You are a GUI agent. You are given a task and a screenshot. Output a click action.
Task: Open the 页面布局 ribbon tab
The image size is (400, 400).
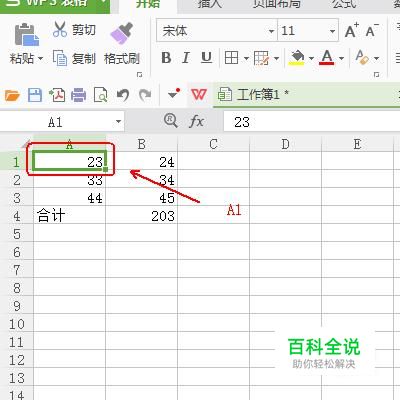(x=277, y=4)
